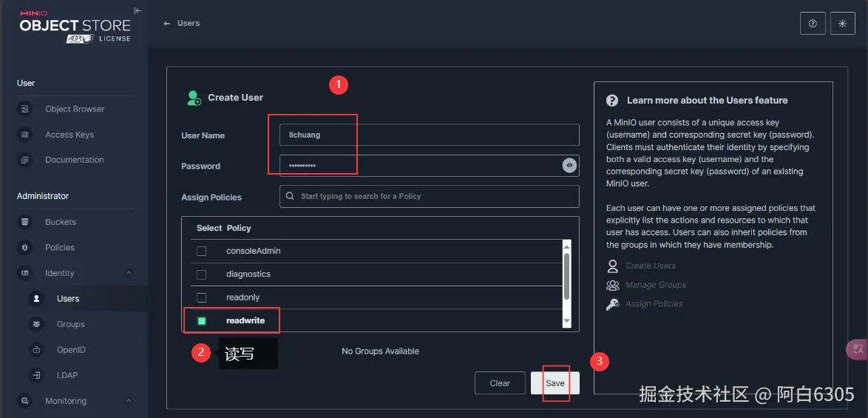Open the OpenID menu item
The width and height of the screenshot is (868, 418).
pos(71,349)
